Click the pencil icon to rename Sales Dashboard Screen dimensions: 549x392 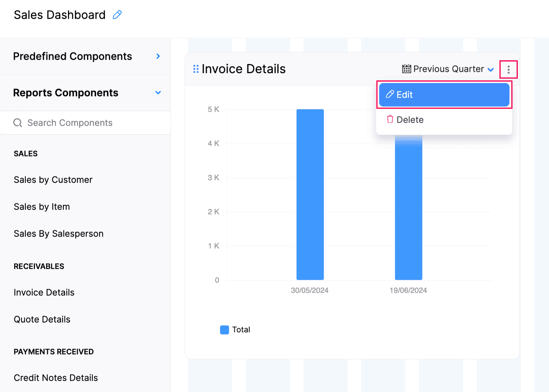click(x=117, y=14)
